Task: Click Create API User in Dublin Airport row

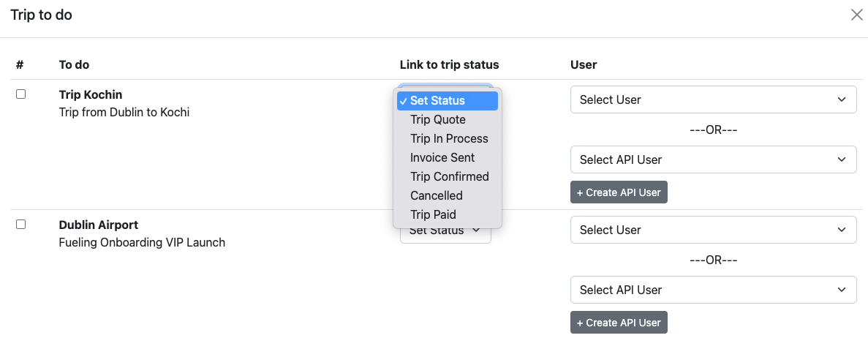Action: point(619,323)
